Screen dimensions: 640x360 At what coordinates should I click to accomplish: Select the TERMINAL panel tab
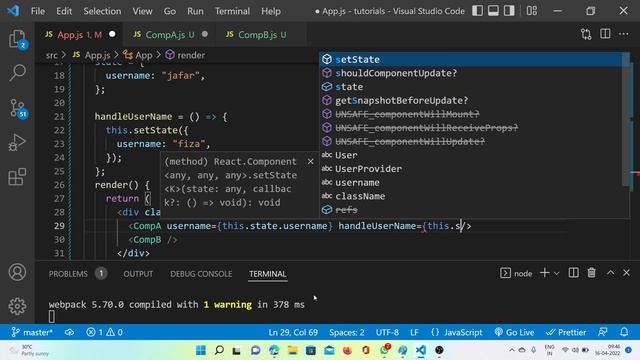[268, 274]
